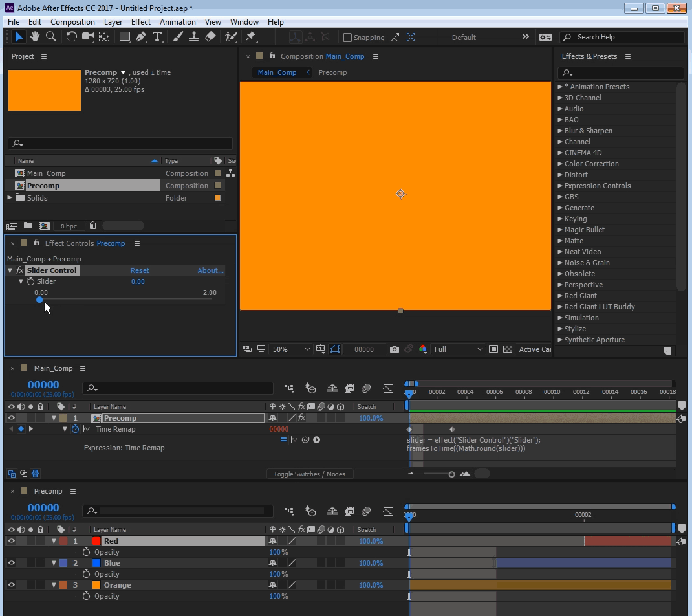Expand the Blur & Sharpen effects category
Screen dimensions: 692x616
561,131
